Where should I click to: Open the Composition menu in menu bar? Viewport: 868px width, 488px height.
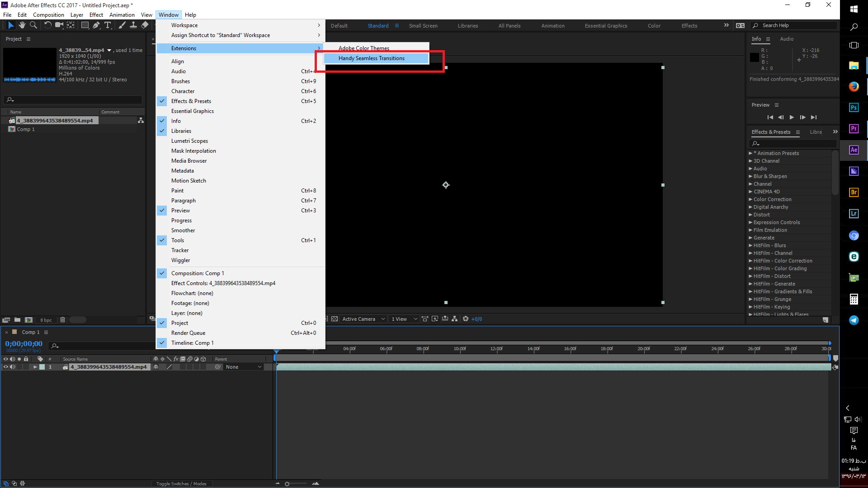48,15
